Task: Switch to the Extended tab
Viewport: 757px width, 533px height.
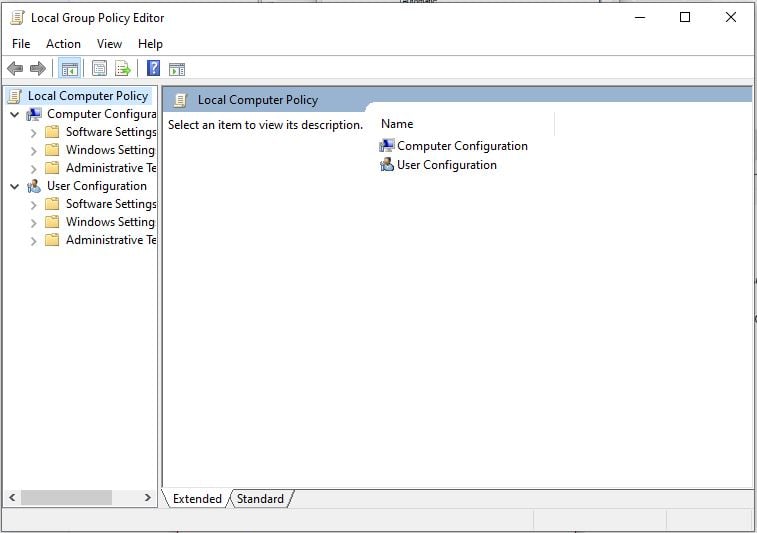Action: point(197,499)
